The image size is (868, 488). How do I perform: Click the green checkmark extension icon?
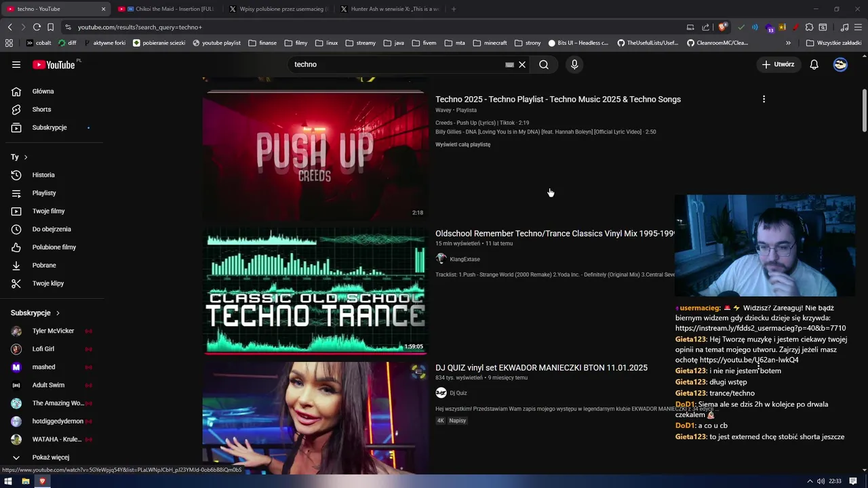click(741, 27)
